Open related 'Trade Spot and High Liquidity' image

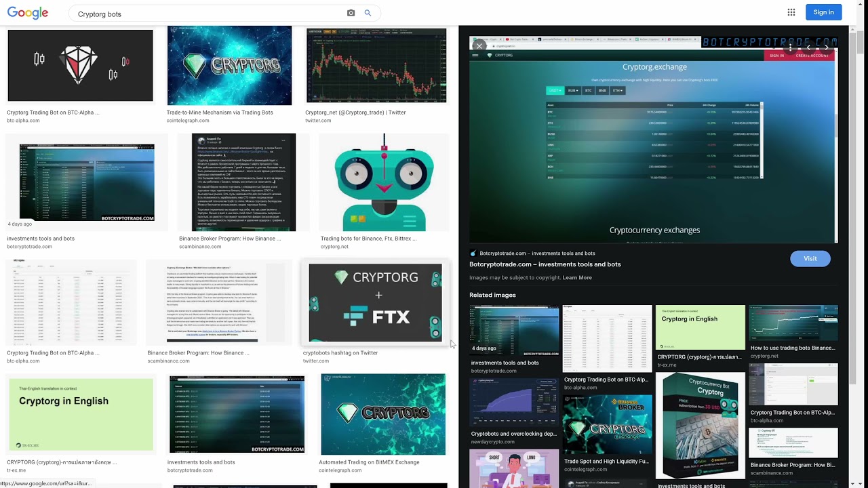click(607, 426)
